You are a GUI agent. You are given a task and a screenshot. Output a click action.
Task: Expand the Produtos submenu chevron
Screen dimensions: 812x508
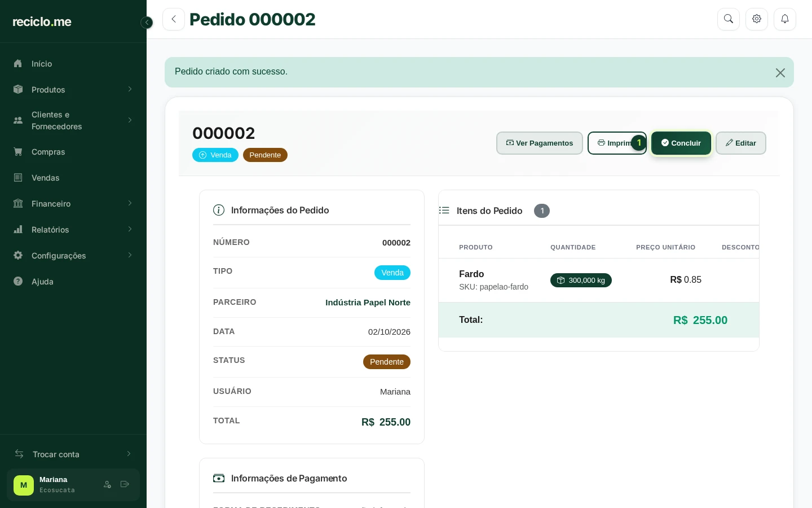[130, 89]
